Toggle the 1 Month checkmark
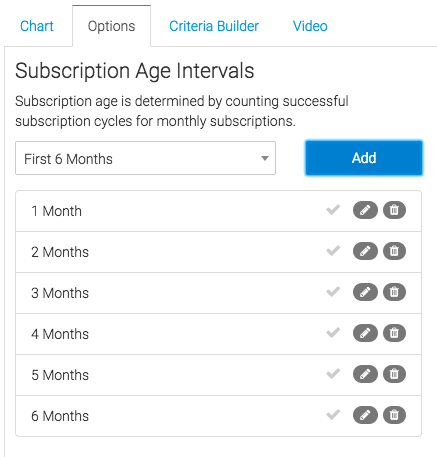 pyautogui.click(x=333, y=210)
